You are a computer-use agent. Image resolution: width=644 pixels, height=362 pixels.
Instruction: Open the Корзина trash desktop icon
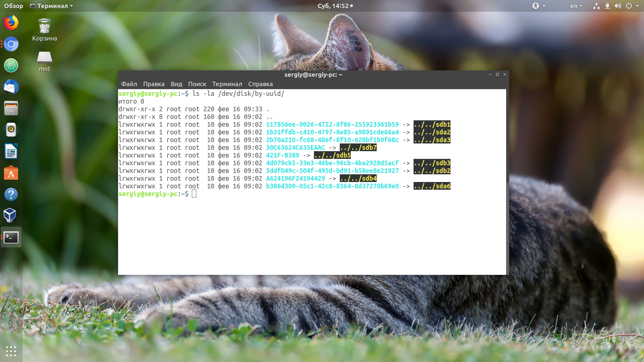(x=45, y=30)
